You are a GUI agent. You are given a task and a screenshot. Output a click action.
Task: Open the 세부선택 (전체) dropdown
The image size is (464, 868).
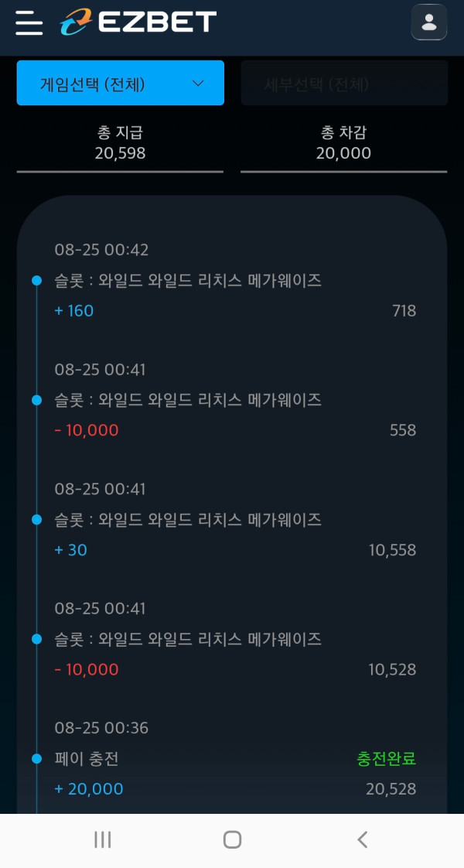point(344,84)
